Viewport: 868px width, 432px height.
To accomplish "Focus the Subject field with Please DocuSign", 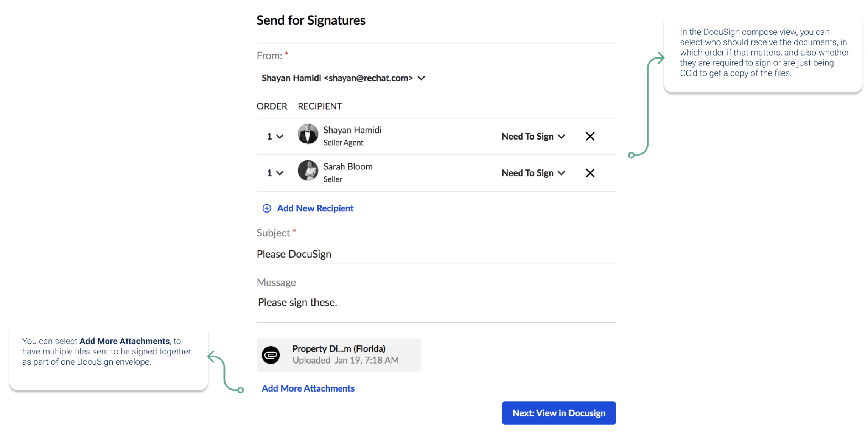I will tap(436, 254).
